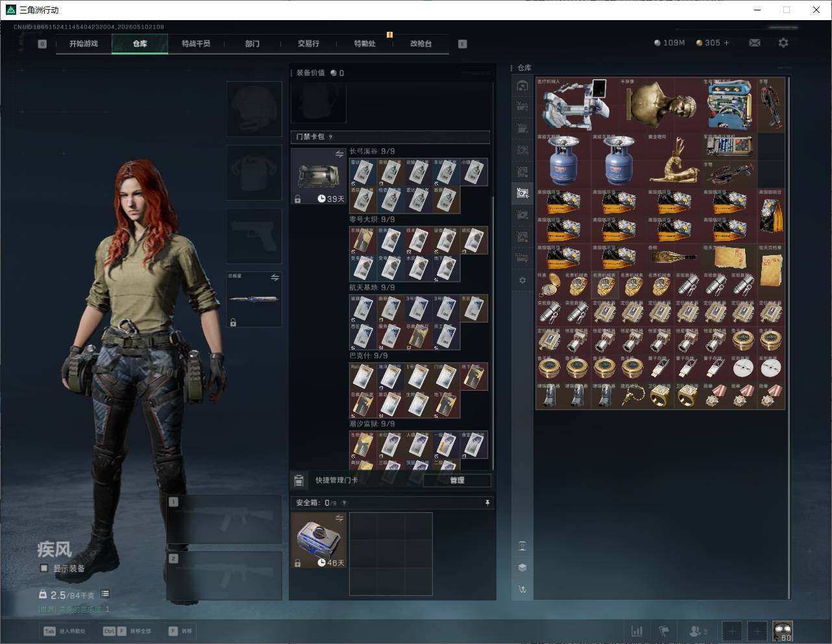Open the 安全箱 help question mark

tap(344, 502)
